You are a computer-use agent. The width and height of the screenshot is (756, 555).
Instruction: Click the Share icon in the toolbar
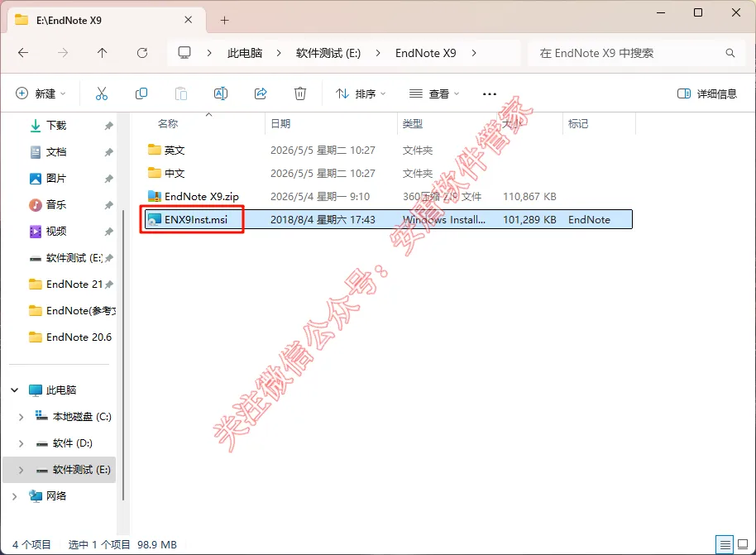pos(261,93)
